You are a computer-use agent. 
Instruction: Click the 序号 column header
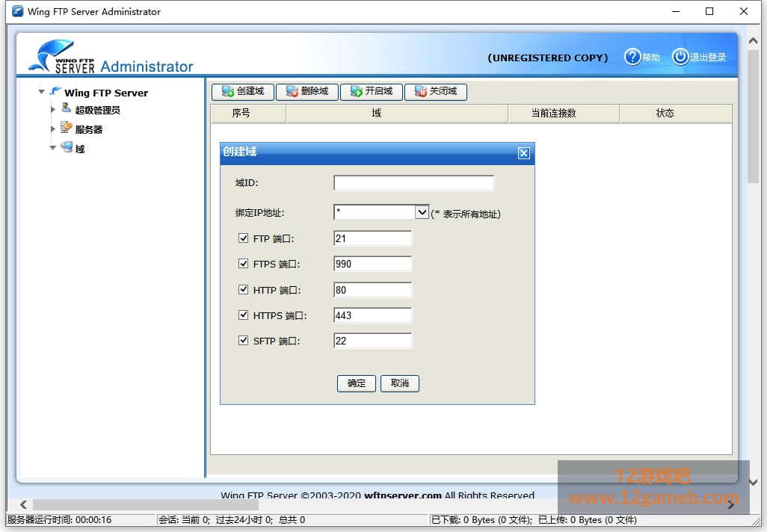click(x=248, y=114)
